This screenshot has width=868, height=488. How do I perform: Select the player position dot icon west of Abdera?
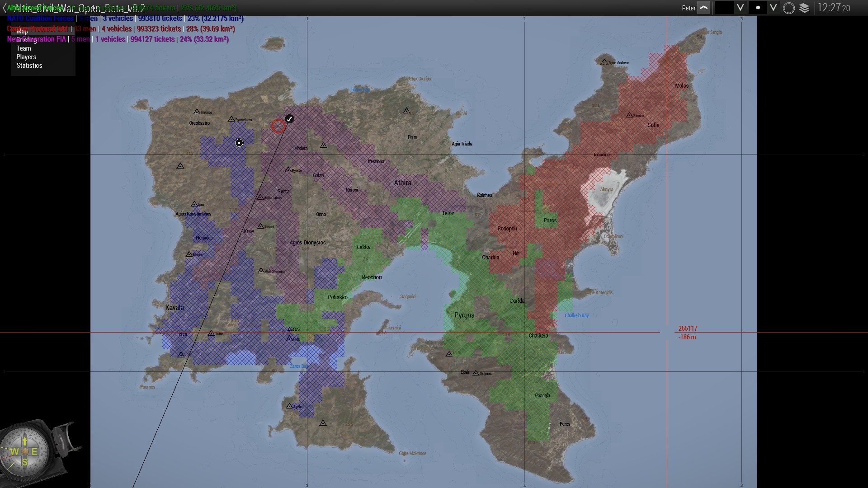pyautogui.click(x=239, y=143)
